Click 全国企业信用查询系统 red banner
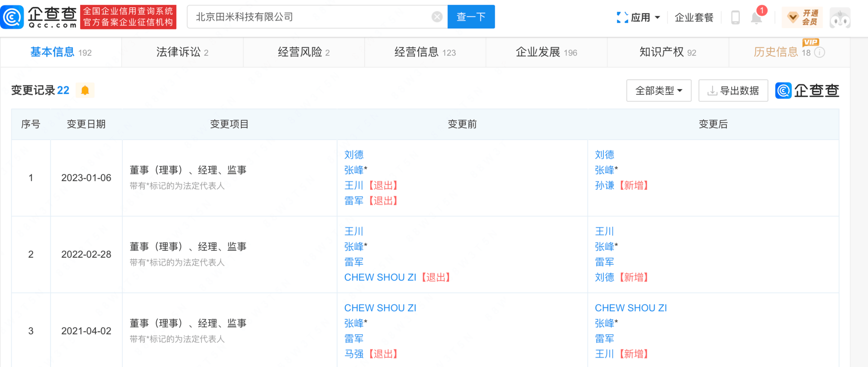This screenshot has height=367, width=868. [x=128, y=17]
